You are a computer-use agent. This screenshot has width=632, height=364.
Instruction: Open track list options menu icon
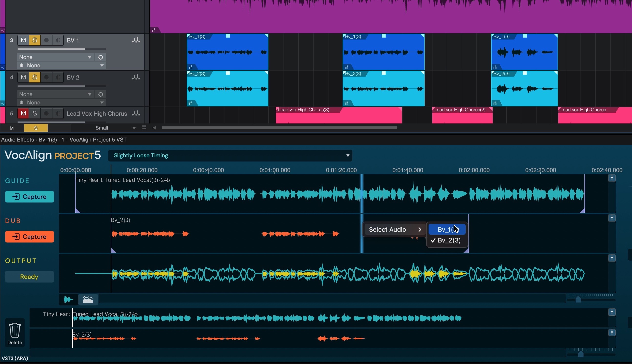[x=144, y=128]
